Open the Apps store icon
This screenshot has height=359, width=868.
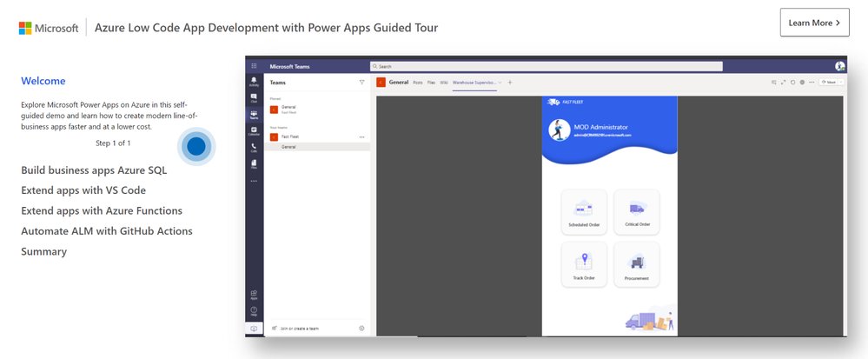[x=254, y=295]
